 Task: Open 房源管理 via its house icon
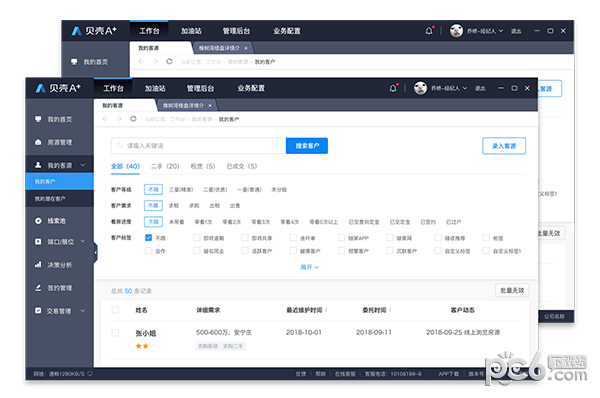(38, 142)
